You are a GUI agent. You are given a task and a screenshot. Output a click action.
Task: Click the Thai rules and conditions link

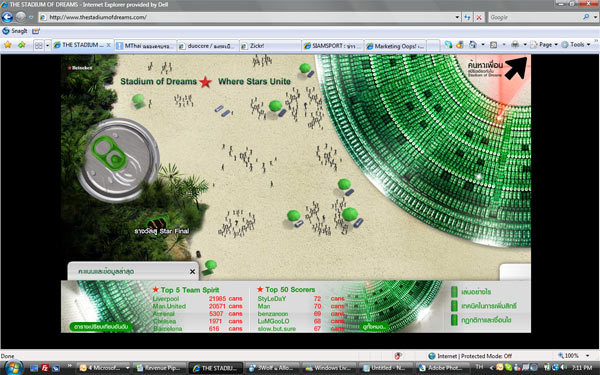pos(486,320)
